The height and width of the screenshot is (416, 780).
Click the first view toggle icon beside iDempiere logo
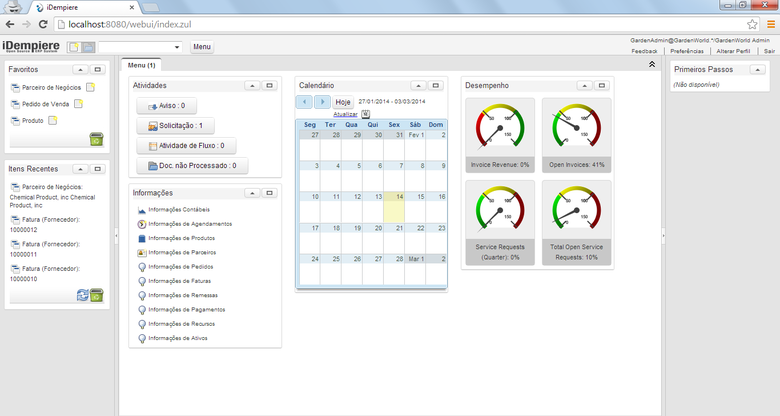(x=73, y=47)
